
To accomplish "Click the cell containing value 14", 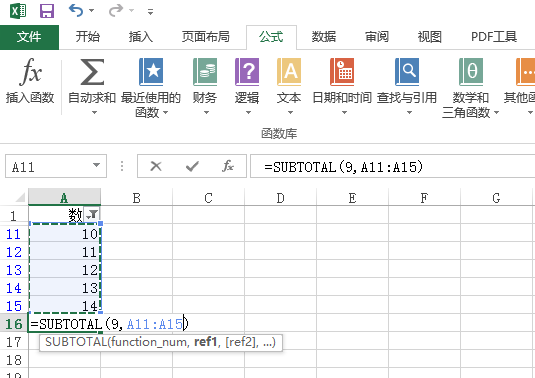I will 65,306.
